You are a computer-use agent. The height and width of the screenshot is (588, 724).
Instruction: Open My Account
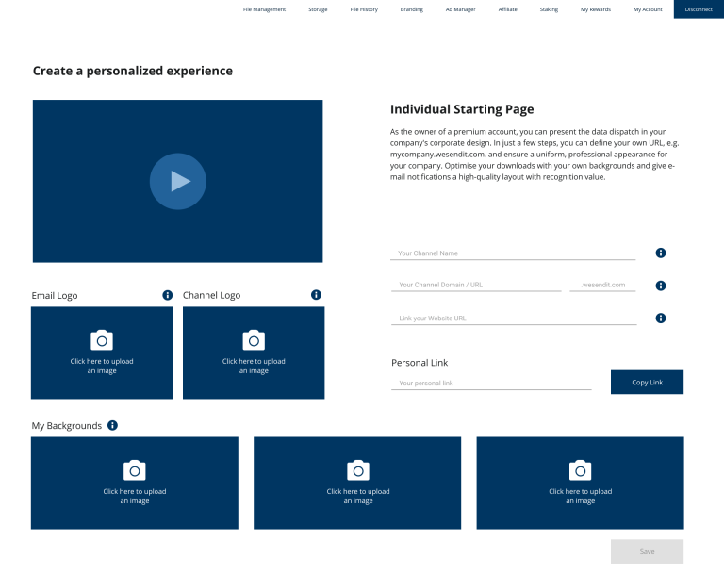point(648,9)
